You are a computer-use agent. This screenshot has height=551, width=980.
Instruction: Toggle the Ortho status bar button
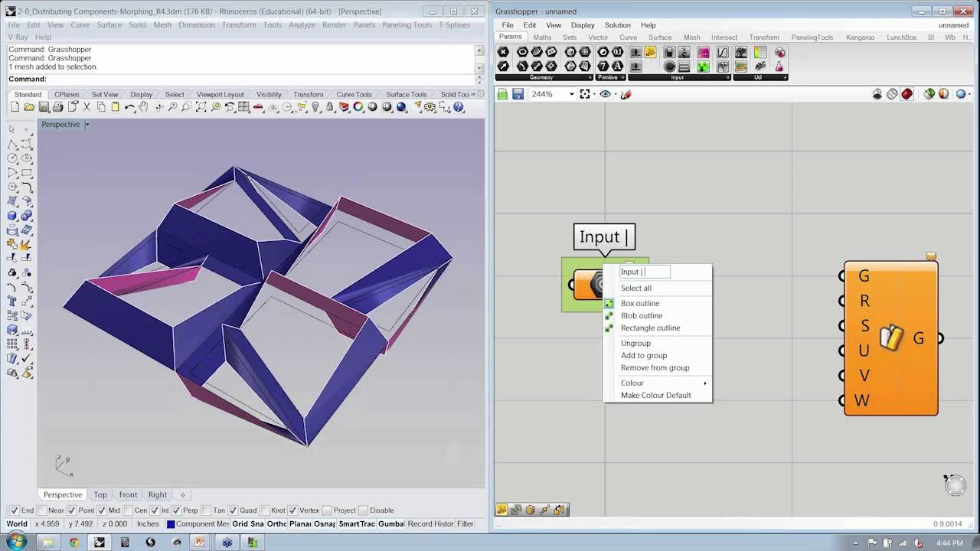tap(276, 523)
